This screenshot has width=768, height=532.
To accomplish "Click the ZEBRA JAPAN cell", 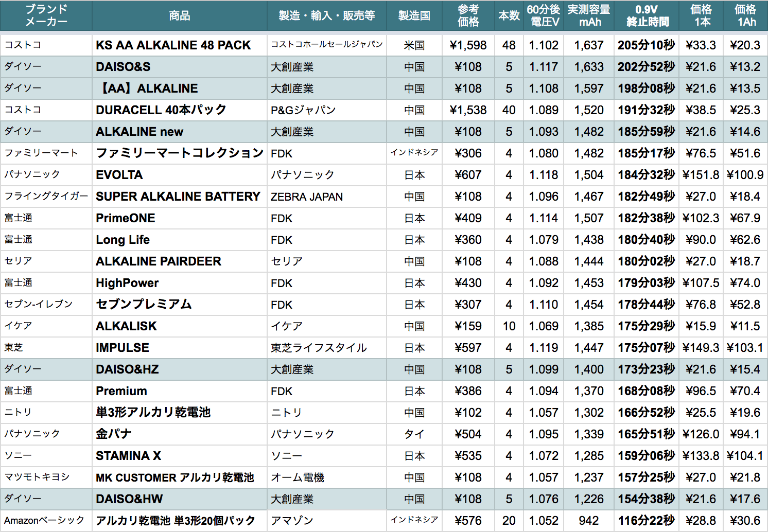I will point(327,197).
